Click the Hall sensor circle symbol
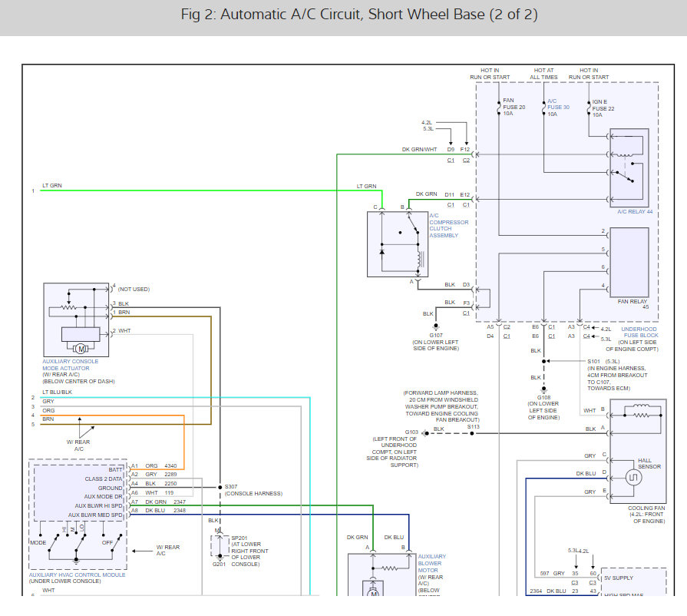The width and height of the screenshot is (687, 616). tap(633, 478)
